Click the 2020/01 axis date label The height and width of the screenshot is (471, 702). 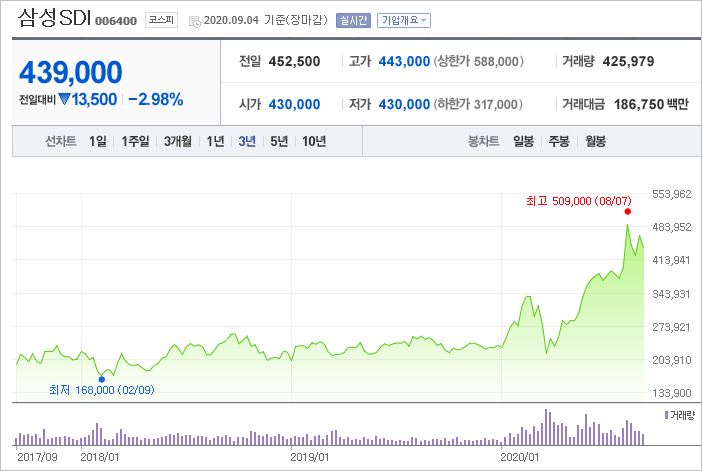(x=519, y=457)
